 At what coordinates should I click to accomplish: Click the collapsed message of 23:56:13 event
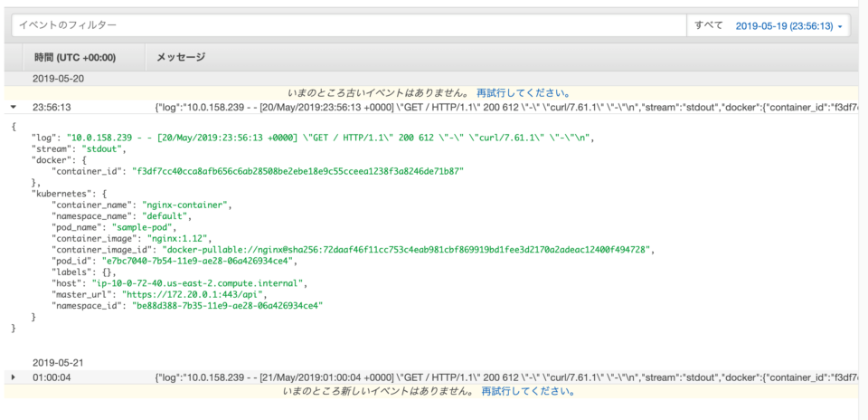tap(508, 107)
